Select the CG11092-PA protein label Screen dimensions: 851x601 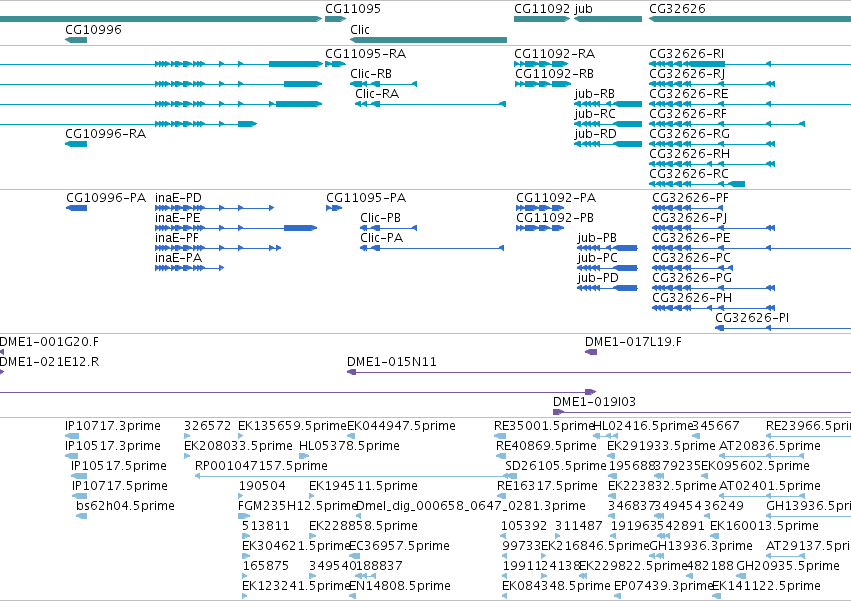point(556,198)
